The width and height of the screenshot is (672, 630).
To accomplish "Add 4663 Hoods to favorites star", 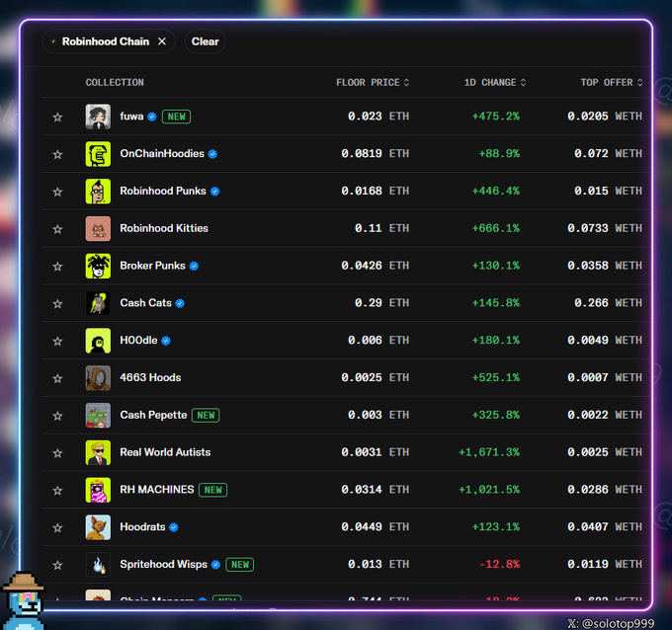I will click(x=57, y=378).
